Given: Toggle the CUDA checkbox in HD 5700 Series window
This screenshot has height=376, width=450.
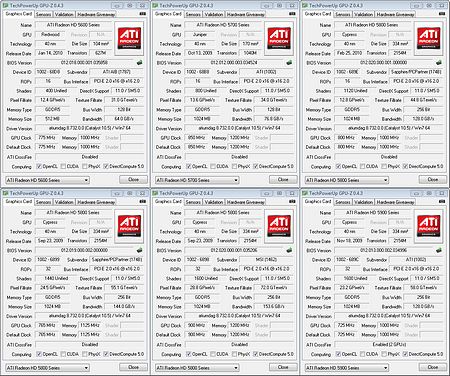Looking at the screenshot, I should [x=213, y=166].
